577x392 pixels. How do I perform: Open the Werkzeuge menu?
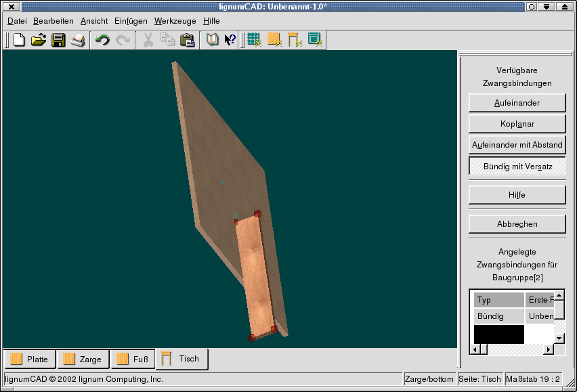pyautogui.click(x=175, y=21)
